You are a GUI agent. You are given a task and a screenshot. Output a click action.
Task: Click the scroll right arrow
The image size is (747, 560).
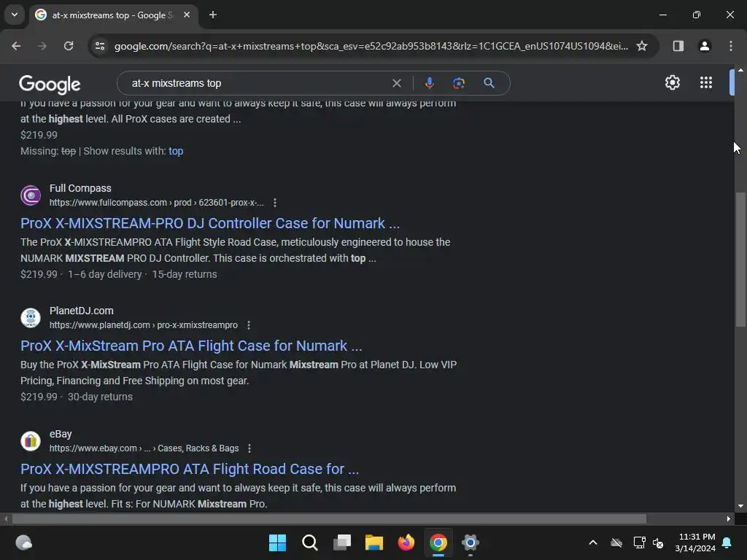[x=729, y=518]
